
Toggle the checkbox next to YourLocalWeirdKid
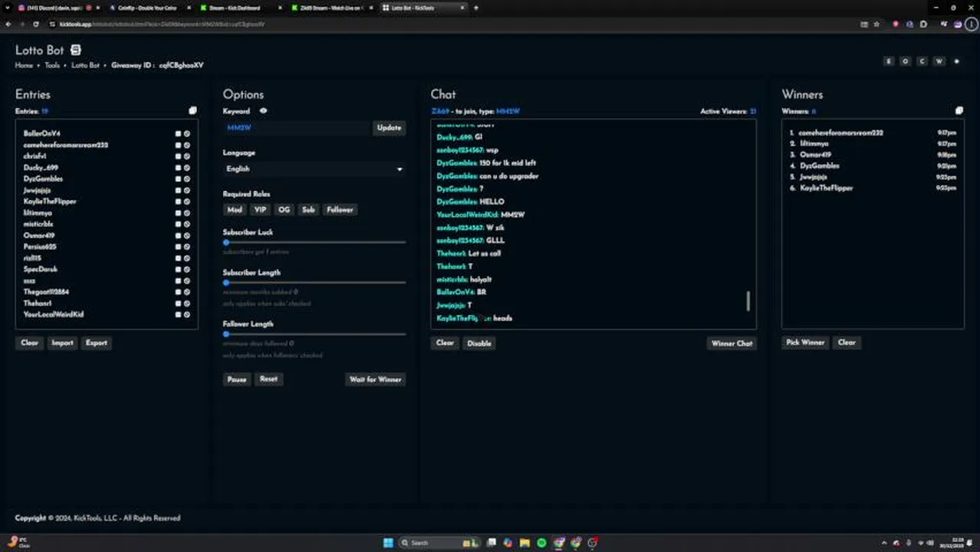[178, 314]
